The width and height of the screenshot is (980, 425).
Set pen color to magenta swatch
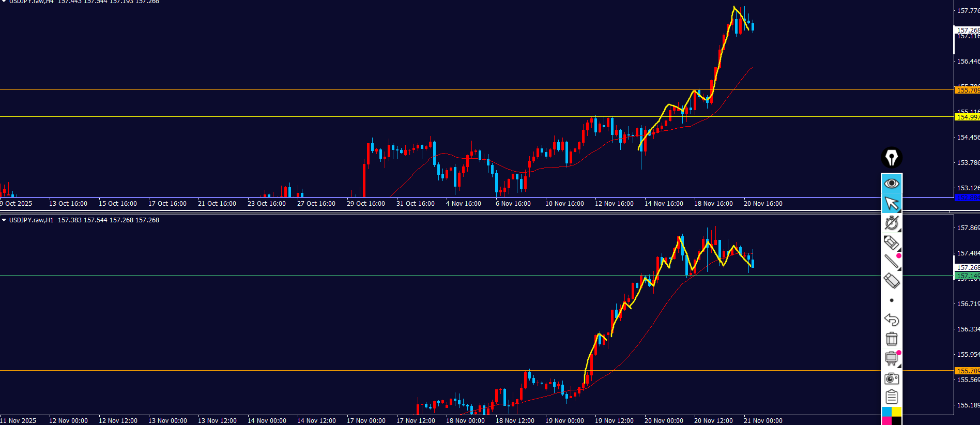point(886,421)
